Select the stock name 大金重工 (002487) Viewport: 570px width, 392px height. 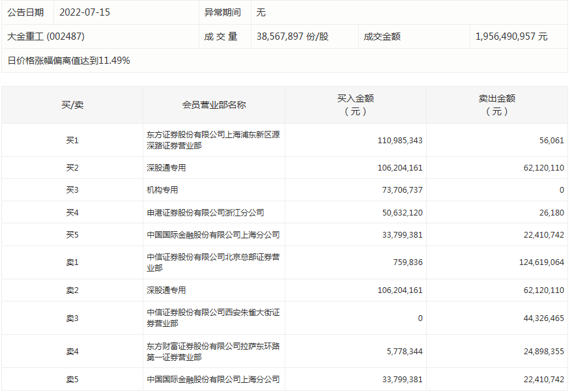46,36
